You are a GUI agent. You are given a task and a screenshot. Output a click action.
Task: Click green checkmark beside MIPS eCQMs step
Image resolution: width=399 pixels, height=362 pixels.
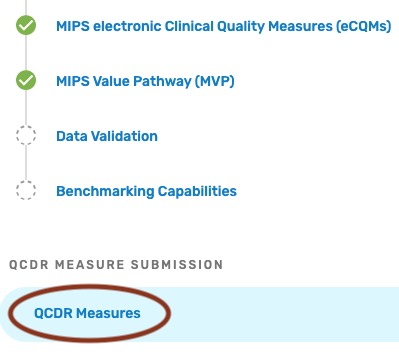(26, 25)
